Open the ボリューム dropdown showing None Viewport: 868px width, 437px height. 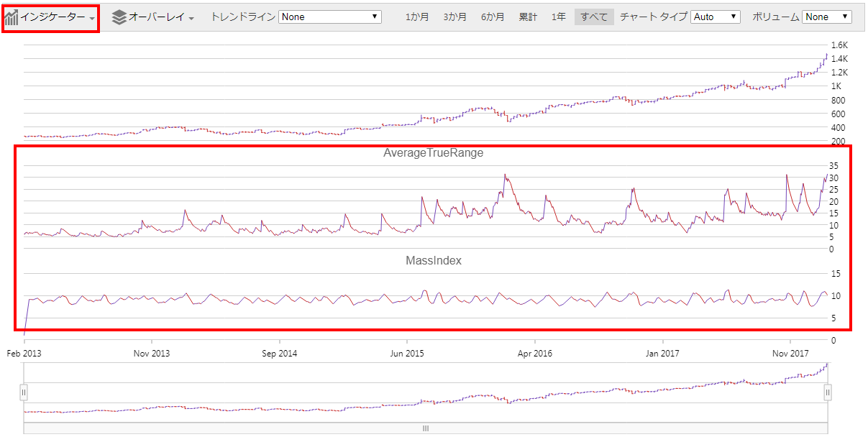tap(826, 16)
